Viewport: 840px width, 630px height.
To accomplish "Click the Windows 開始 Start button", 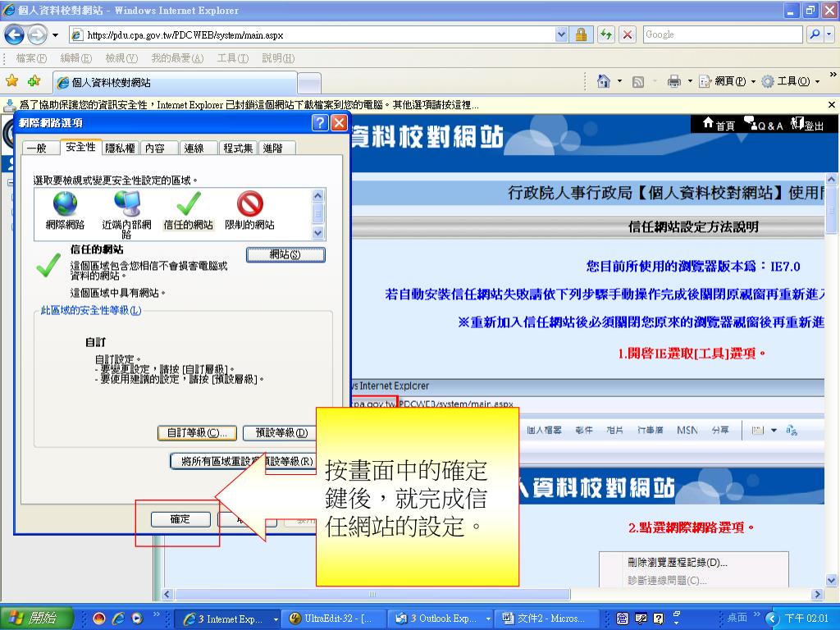I will pos(36,619).
